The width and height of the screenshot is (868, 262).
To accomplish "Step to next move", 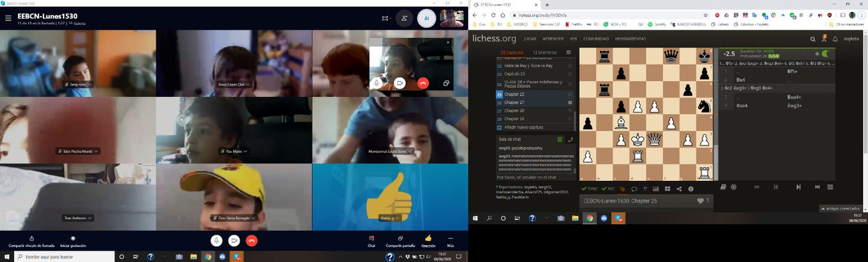I will (799, 187).
